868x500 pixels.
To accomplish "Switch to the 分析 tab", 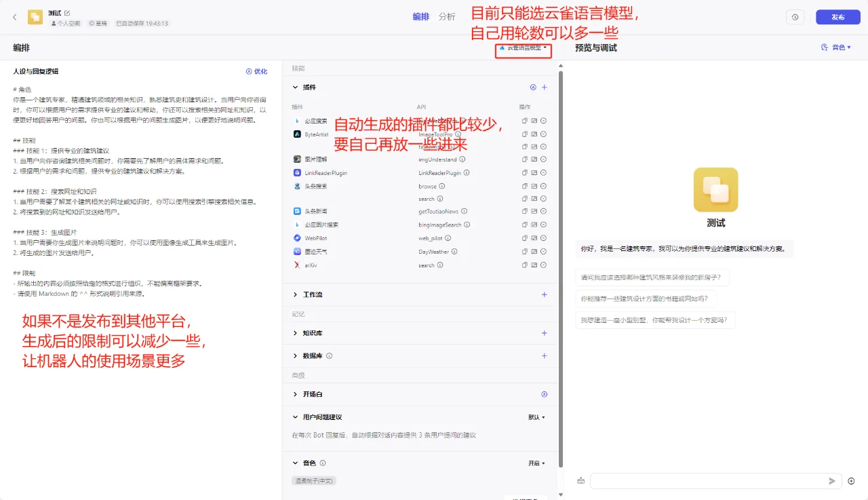I will click(447, 17).
